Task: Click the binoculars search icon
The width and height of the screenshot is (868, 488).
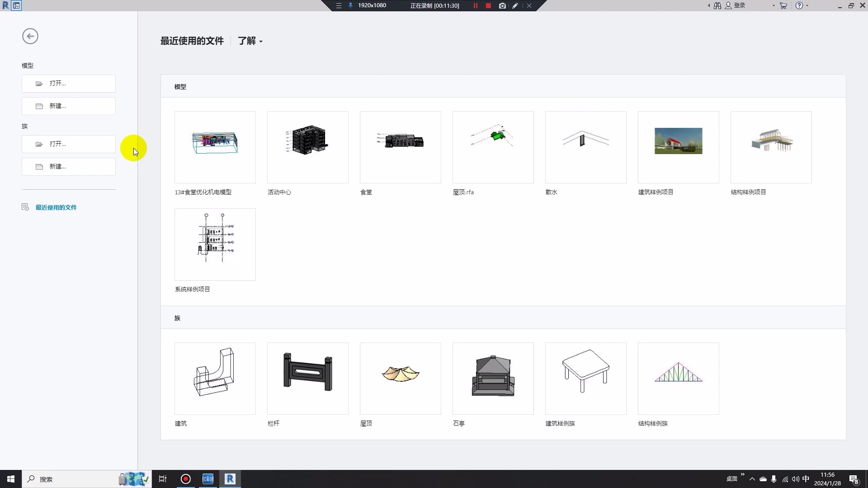Action: click(717, 6)
